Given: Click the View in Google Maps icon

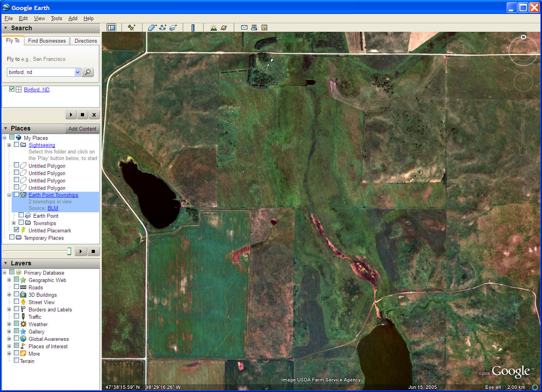Looking at the screenshot, I should click(264, 28).
